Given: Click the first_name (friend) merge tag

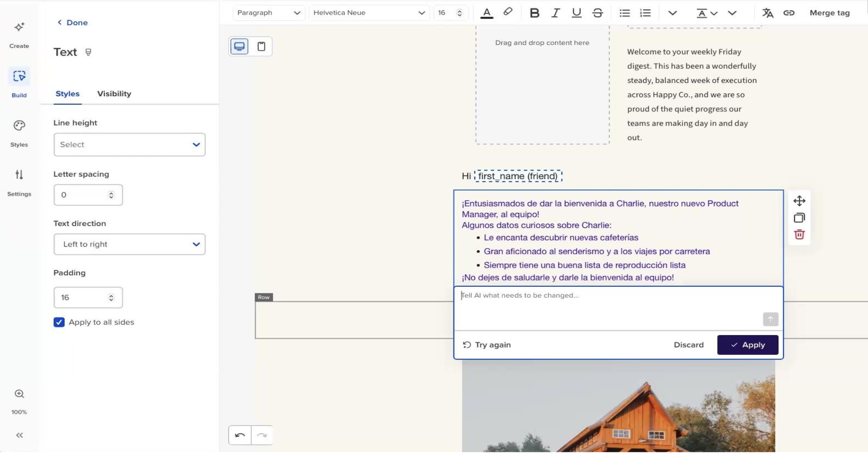Looking at the screenshot, I should pos(518,176).
